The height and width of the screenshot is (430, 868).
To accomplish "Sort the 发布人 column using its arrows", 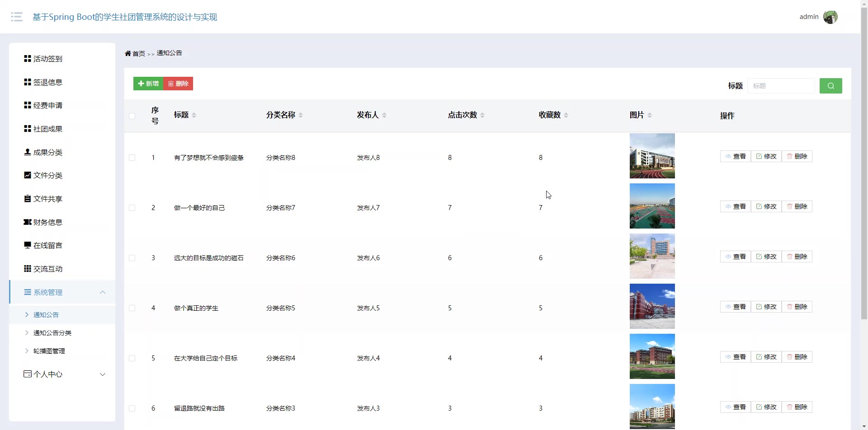I will click(x=384, y=115).
